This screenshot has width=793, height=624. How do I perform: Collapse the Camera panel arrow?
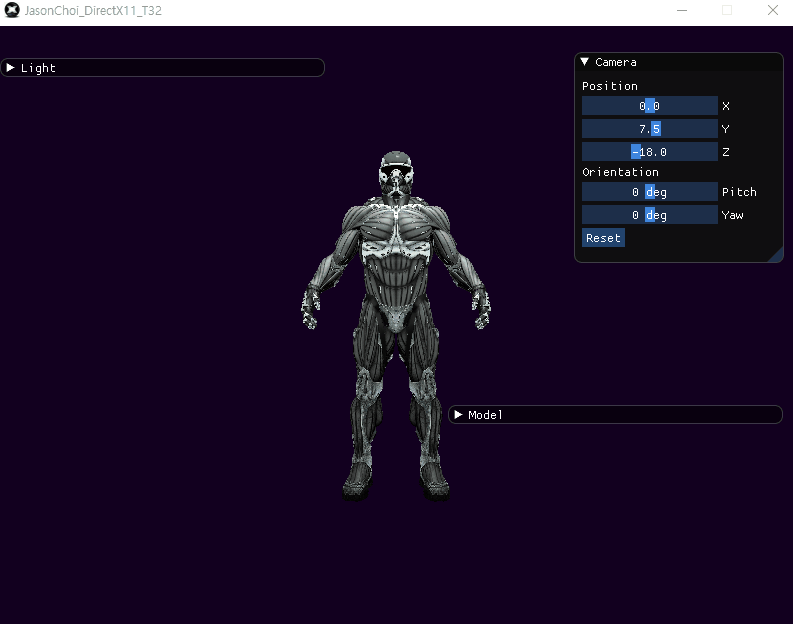pos(585,62)
